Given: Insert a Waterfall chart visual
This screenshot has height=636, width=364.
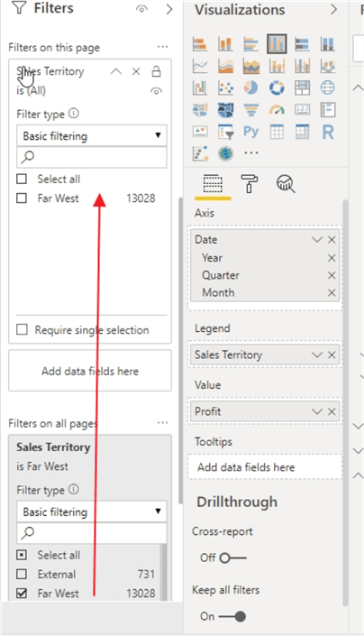Looking at the screenshot, I should coord(200,88).
